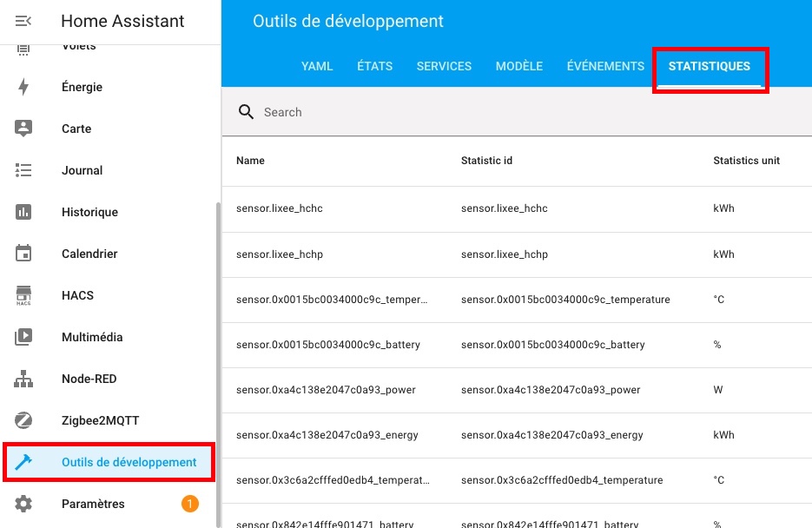Click statistic id sensor.0x3c6a2cfffed0edb4_temperature
The width and height of the screenshot is (812, 528).
(x=562, y=480)
